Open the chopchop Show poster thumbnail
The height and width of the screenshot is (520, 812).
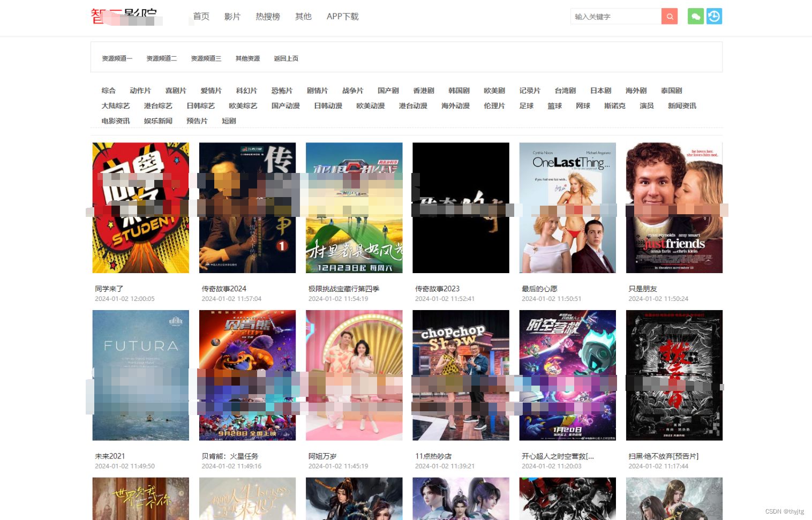pos(461,375)
